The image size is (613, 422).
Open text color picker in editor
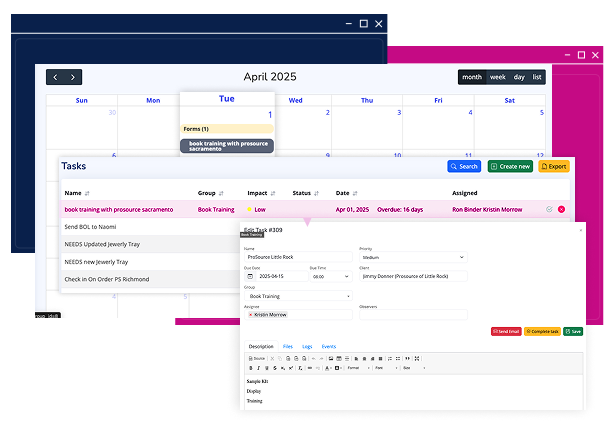click(x=328, y=368)
